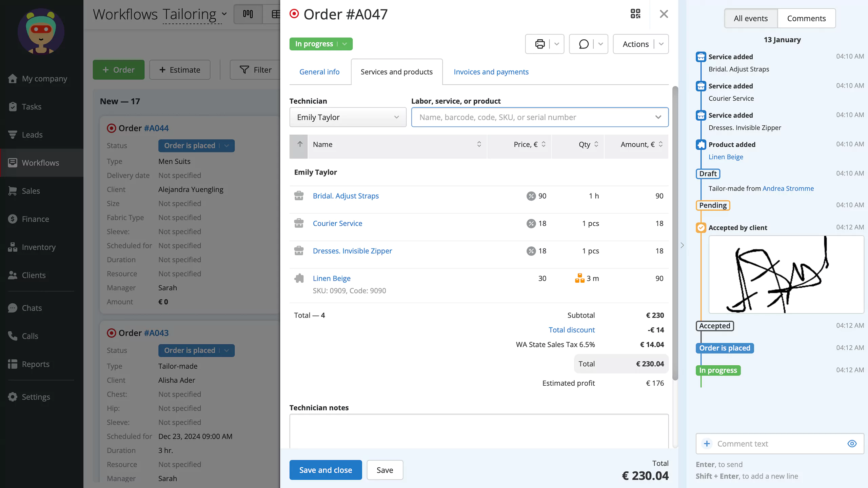Switch to the General info tab
Viewport: 868px width, 488px height.
pyautogui.click(x=319, y=72)
